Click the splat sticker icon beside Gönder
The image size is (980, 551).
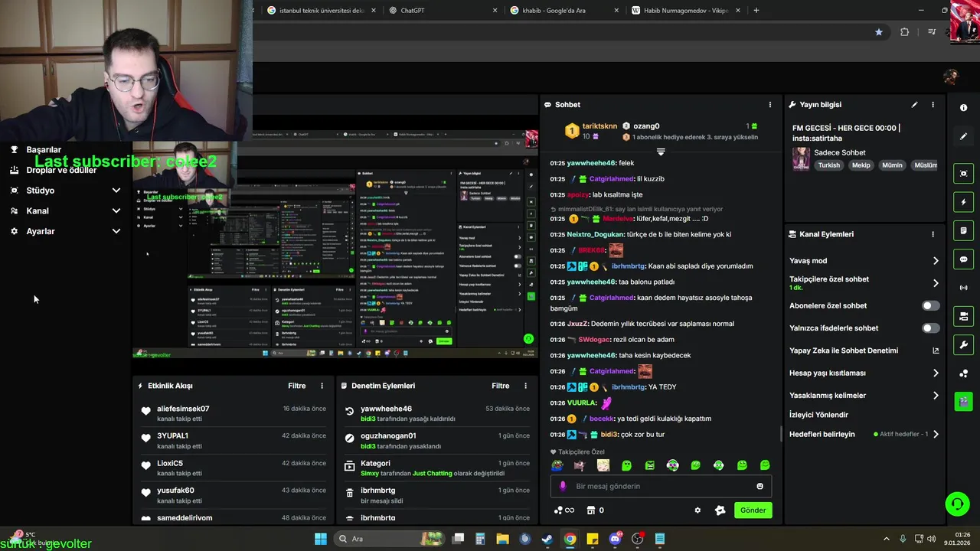click(720, 510)
